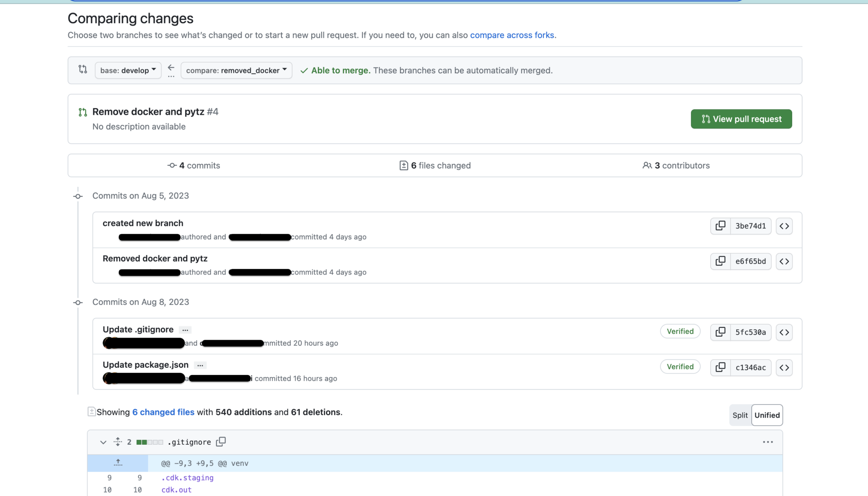Image resolution: width=868 pixels, height=496 pixels.
Task: Expand the full message of Update .gitignore commit
Action: click(x=185, y=330)
